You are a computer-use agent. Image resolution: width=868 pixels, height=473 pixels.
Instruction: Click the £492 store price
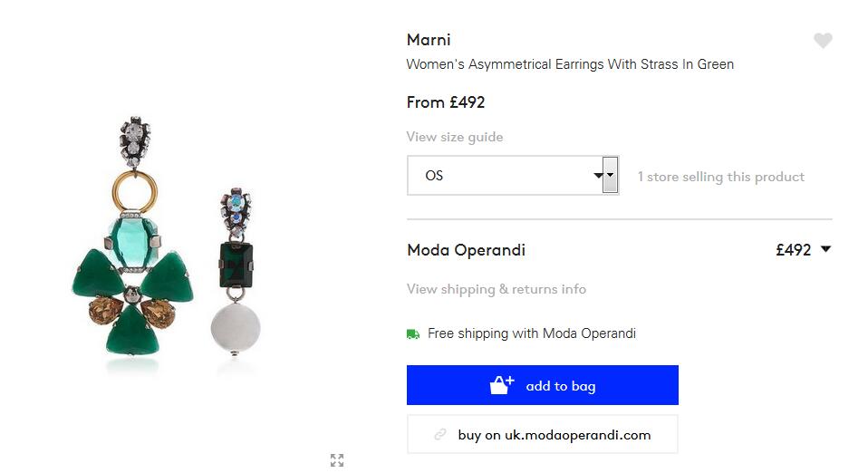pos(794,250)
